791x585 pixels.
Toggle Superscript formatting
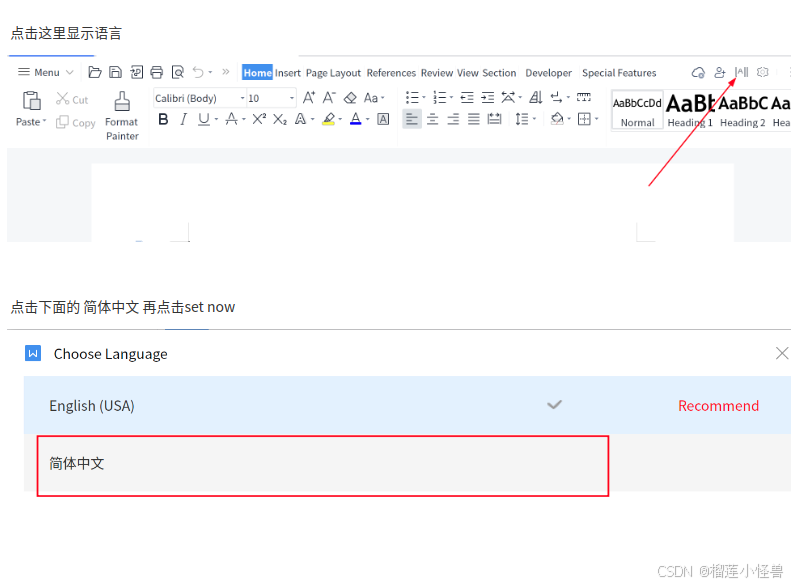259,119
